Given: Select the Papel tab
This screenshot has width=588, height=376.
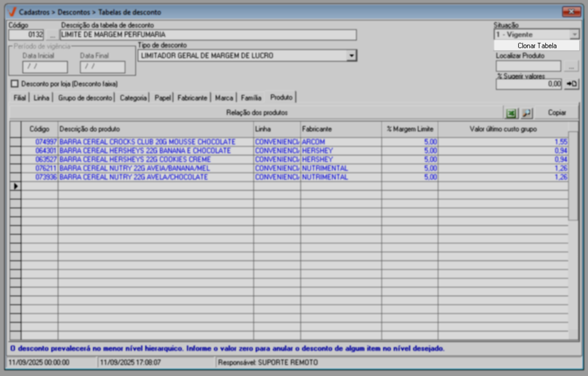Looking at the screenshot, I should [x=163, y=98].
